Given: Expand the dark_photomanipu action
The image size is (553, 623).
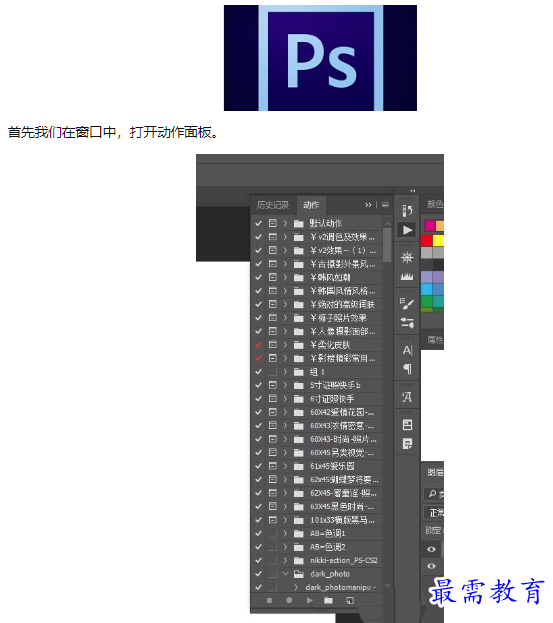Looking at the screenshot, I should [296, 587].
